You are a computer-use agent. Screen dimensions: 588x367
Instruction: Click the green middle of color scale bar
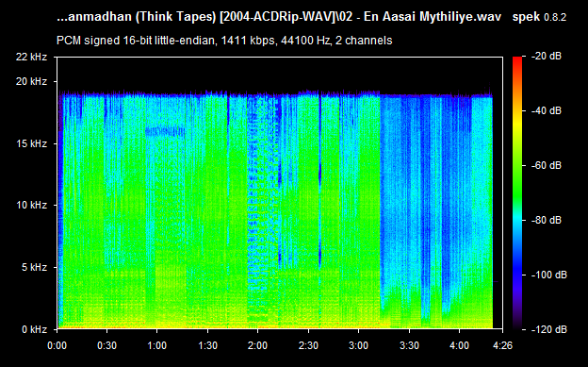tap(517, 180)
